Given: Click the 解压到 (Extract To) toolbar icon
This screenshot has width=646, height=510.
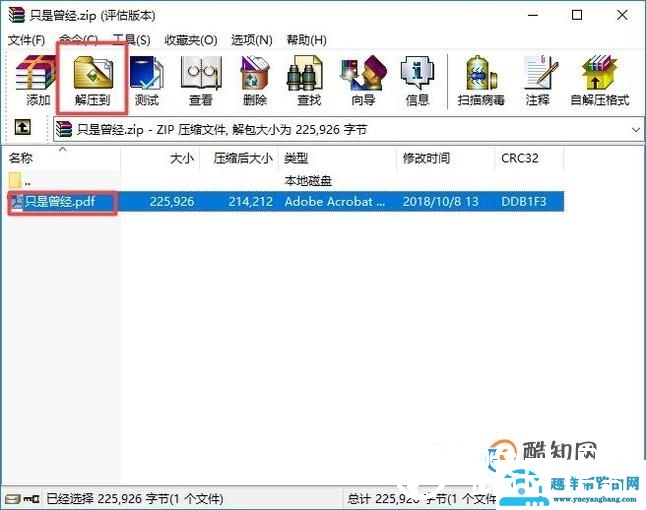Looking at the screenshot, I should (93, 73).
